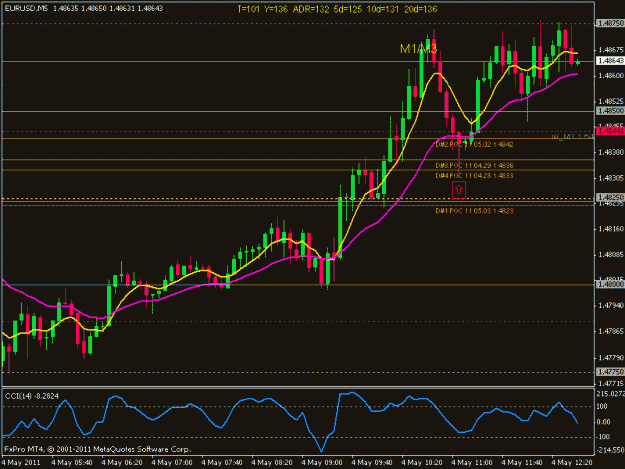Click the FxPro MT4 MetaQuotes copyright text
This screenshot has height=469, width=625.
tap(98, 449)
